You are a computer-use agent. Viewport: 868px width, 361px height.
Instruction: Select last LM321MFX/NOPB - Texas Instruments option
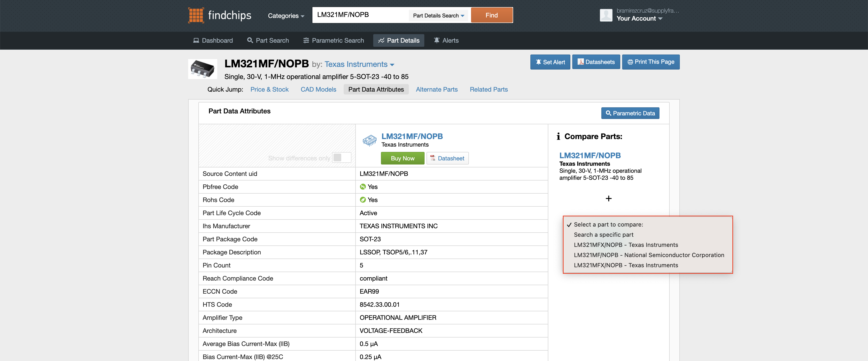(626, 265)
